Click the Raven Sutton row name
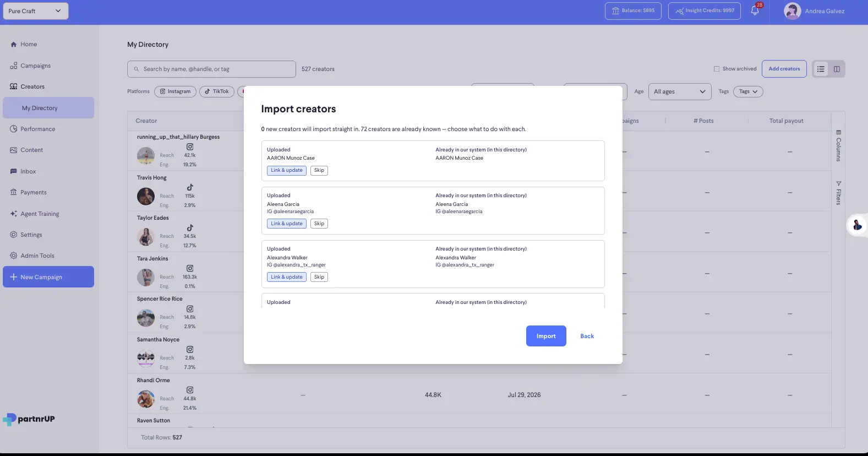Viewport: 868px width, 456px height. coord(154,421)
